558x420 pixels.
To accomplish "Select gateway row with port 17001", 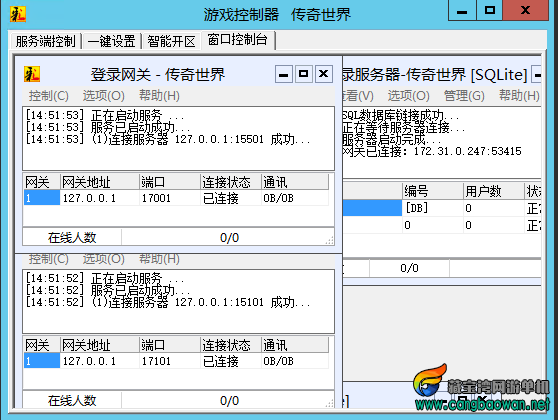I will click(176, 198).
